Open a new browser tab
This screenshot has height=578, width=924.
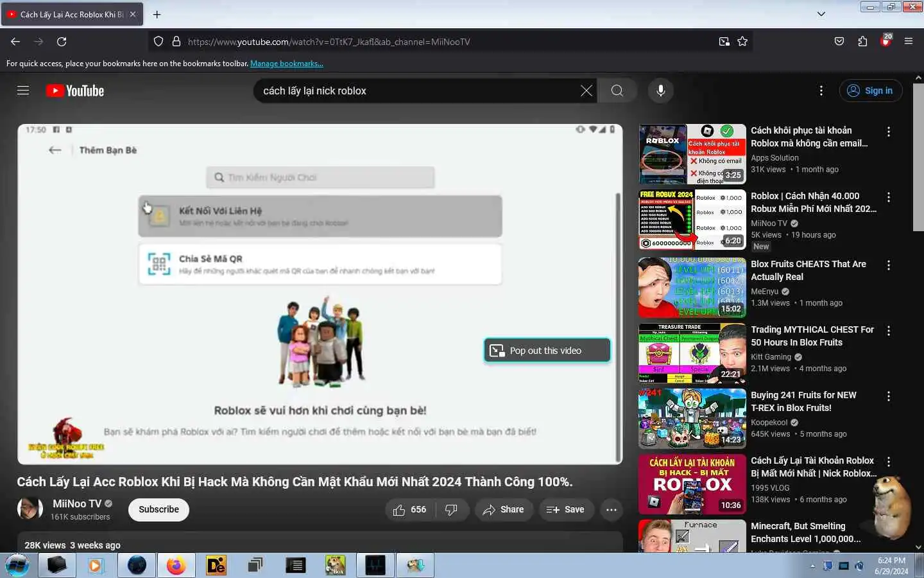(x=157, y=14)
